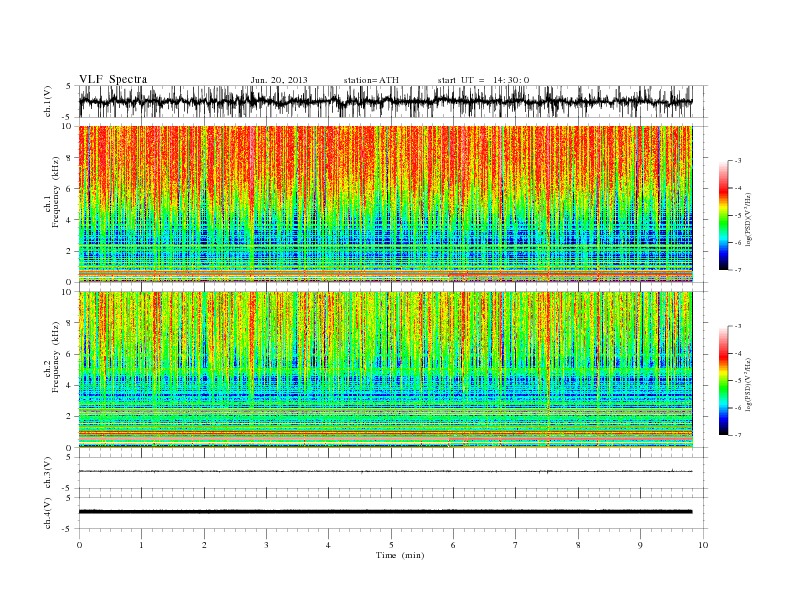Click the "VLF Spectra" plot title
This screenshot has height=612, width=792.
tap(113, 79)
